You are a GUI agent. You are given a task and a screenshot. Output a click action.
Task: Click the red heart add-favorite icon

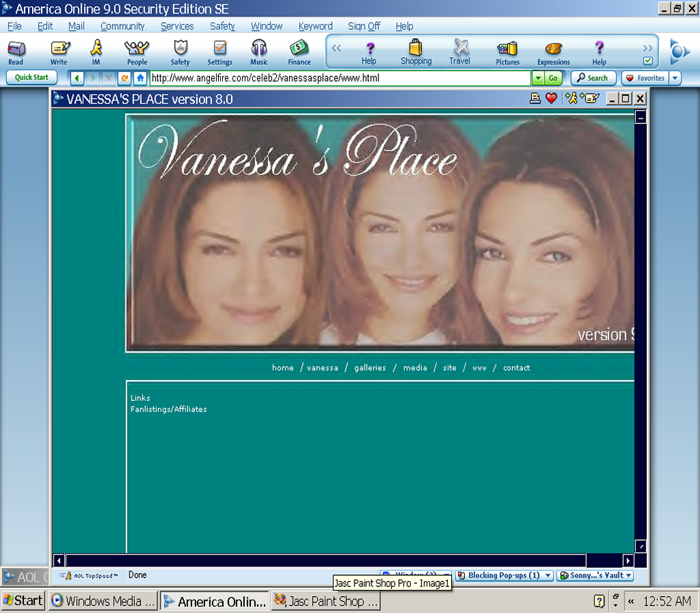pos(551,99)
